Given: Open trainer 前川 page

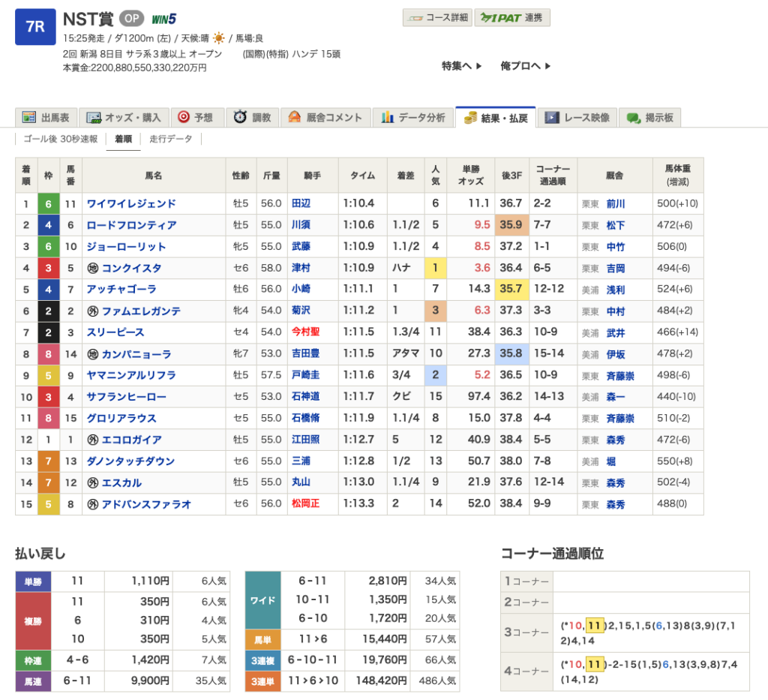Looking at the screenshot, I should point(616,204).
